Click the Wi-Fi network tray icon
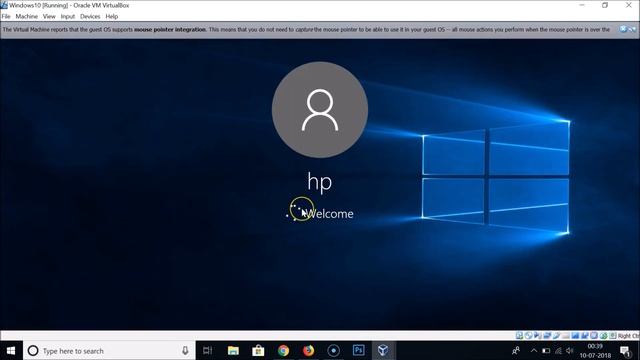640x360 pixels. pos(558,351)
